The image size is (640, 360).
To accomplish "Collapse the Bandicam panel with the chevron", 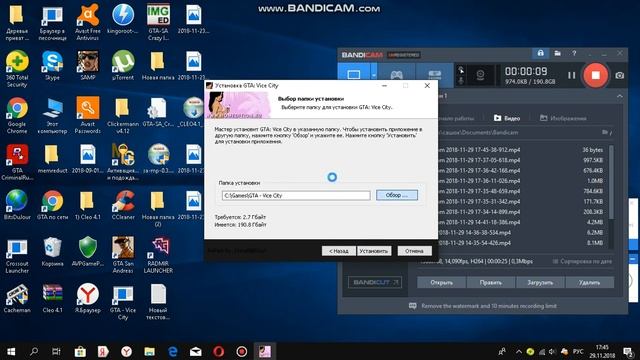I will (620, 96).
